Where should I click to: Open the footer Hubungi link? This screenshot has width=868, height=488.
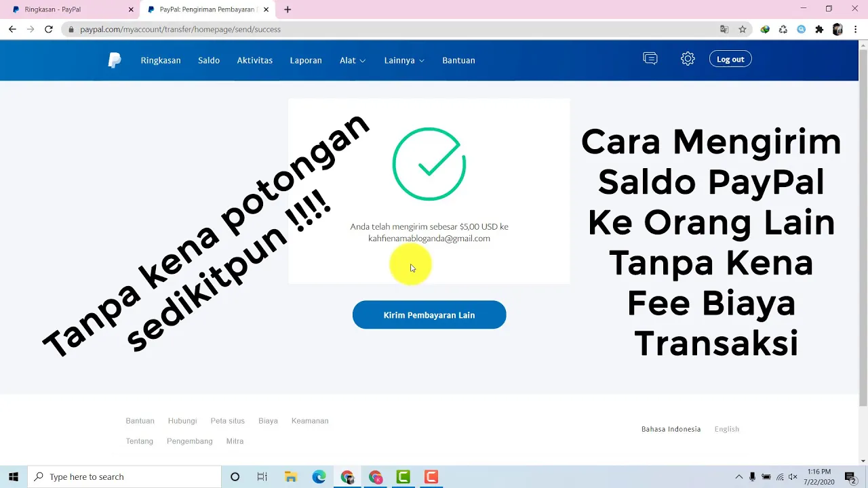(x=182, y=421)
